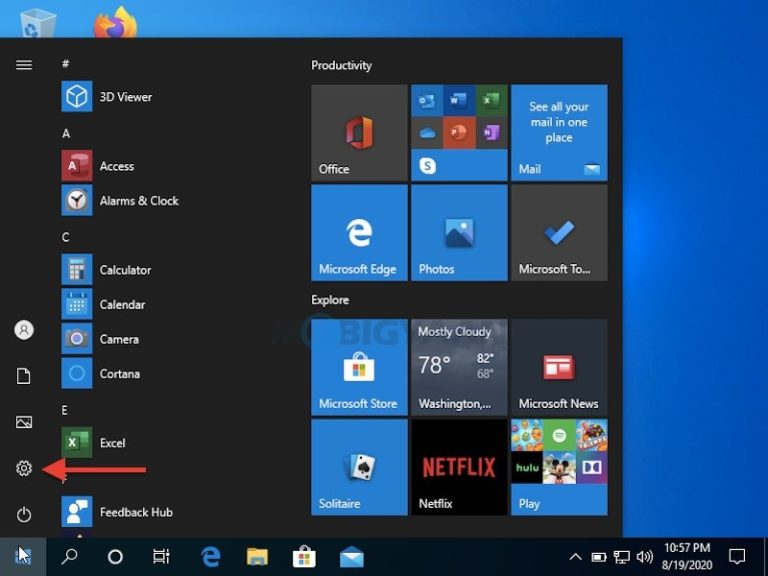Click the Explore group header
The height and width of the screenshot is (576, 768).
pos(330,300)
